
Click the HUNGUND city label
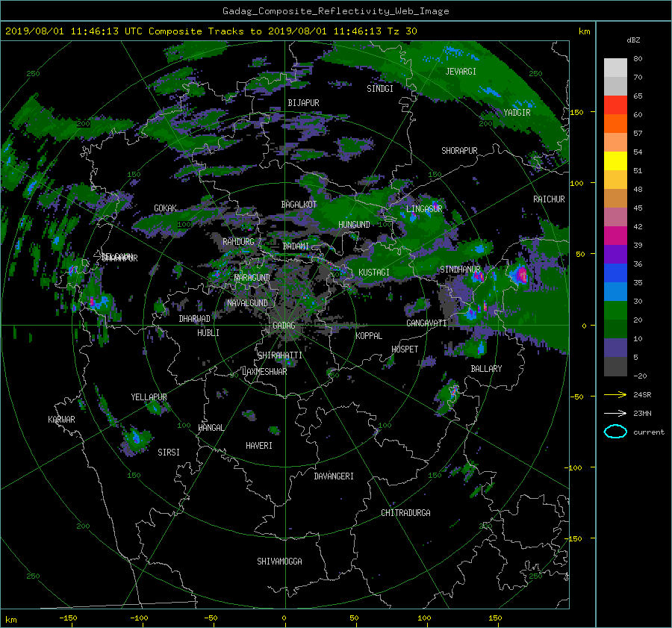(x=354, y=225)
